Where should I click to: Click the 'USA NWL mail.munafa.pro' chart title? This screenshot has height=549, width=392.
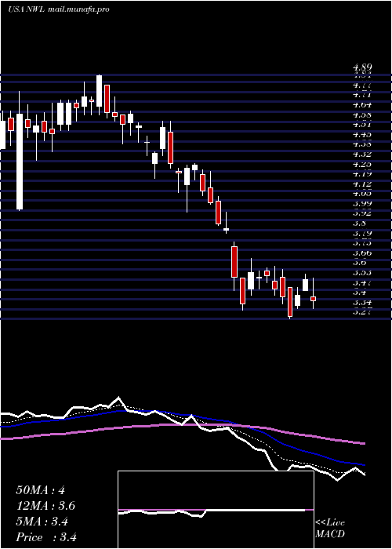pyautogui.click(x=59, y=9)
